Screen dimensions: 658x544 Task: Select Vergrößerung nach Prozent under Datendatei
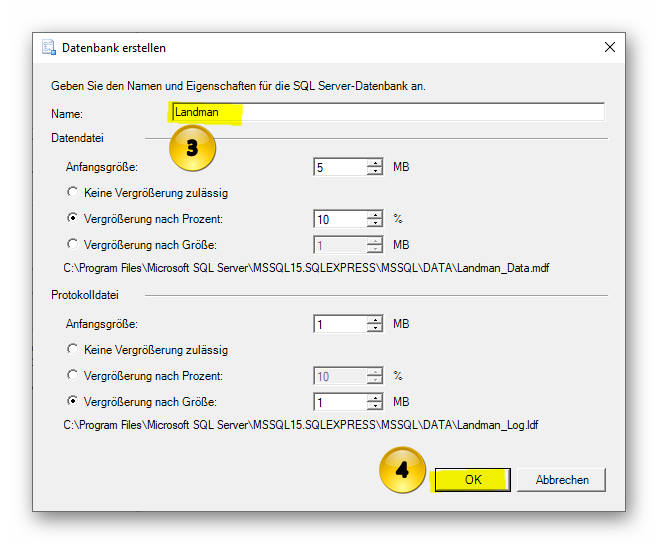(x=72, y=218)
